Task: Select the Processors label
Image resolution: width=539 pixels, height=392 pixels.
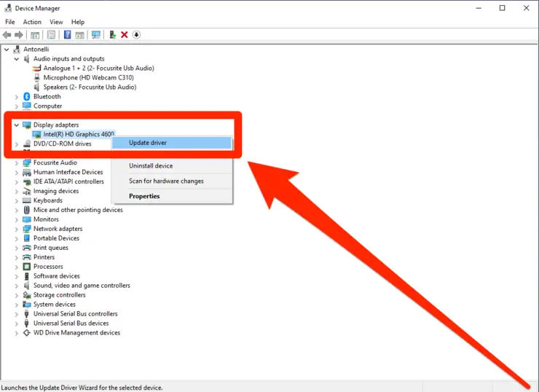Action: [x=48, y=267]
